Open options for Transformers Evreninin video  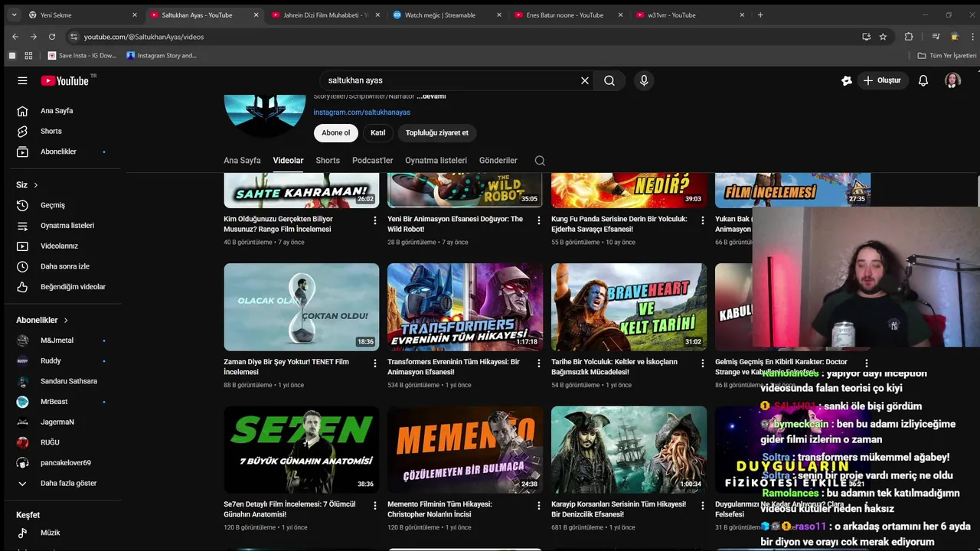coord(539,364)
